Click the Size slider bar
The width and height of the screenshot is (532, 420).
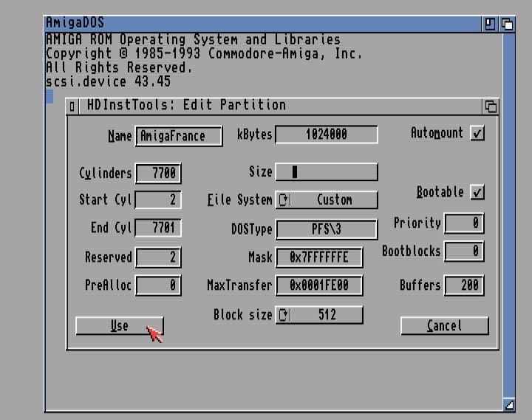pyautogui.click(x=327, y=172)
